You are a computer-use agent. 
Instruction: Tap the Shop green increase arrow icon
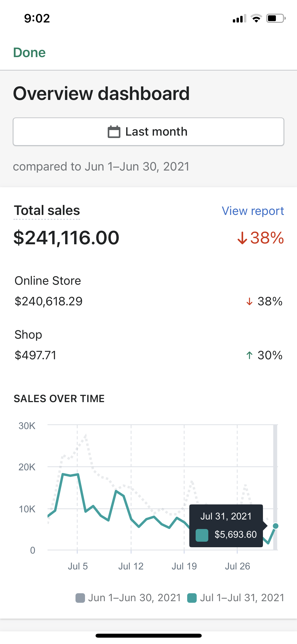[x=249, y=355]
